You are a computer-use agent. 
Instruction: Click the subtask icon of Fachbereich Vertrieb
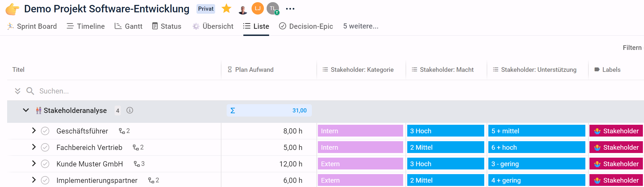coord(136,148)
